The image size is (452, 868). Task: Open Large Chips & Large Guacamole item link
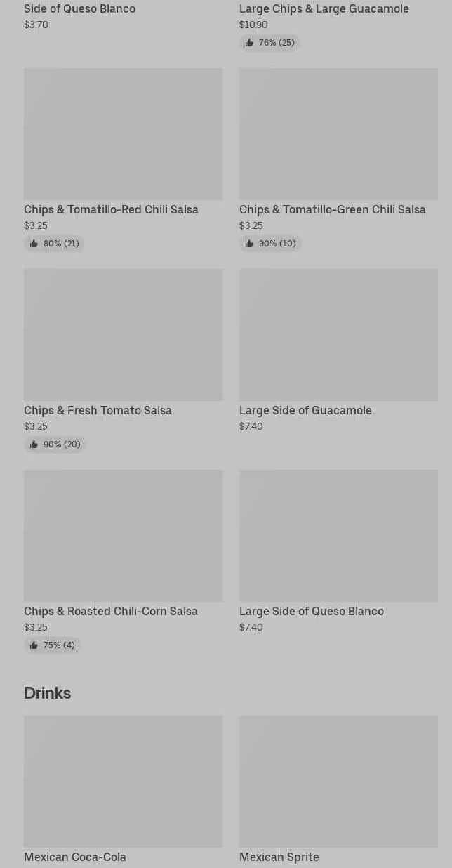tap(324, 9)
